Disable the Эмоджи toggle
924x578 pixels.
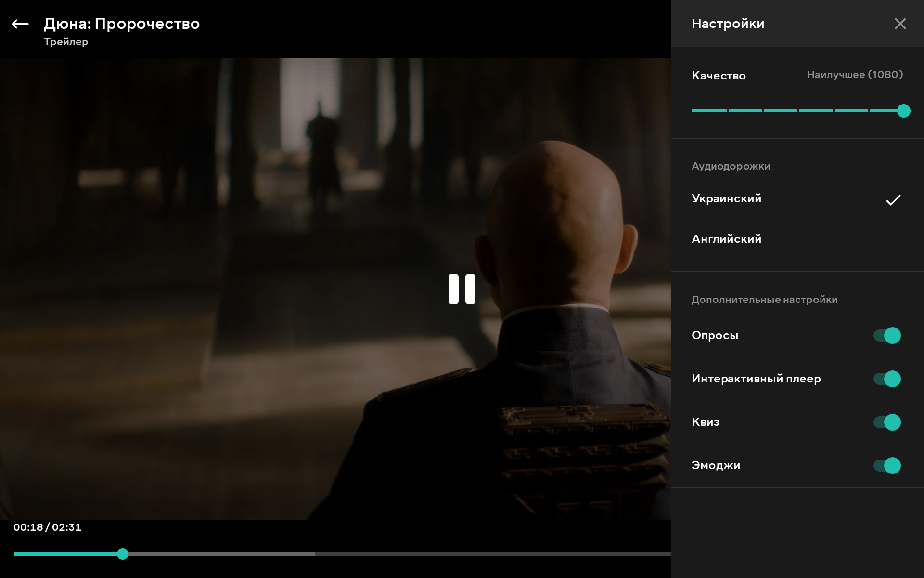pos(887,466)
